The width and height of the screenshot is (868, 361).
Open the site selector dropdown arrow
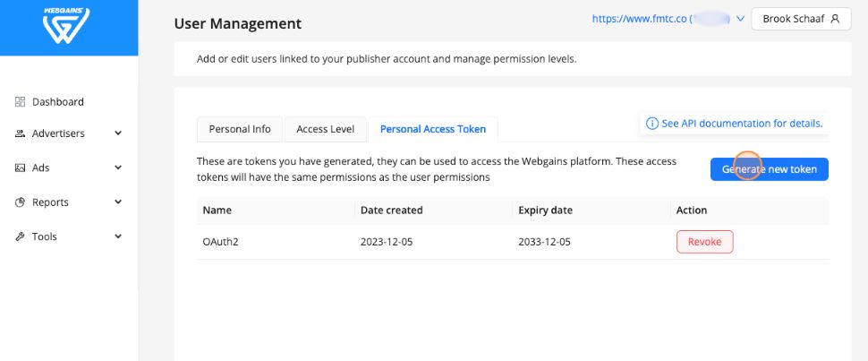click(x=740, y=19)
